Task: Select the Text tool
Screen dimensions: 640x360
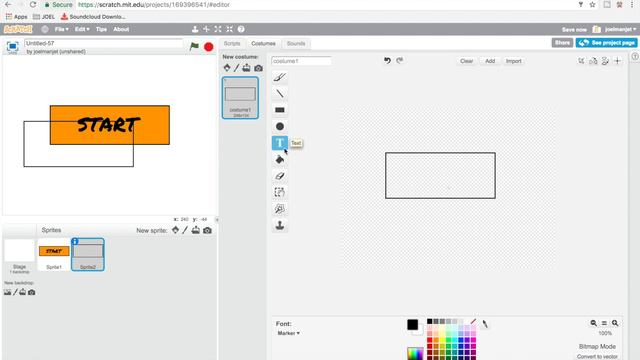Action: coord(280,143)
